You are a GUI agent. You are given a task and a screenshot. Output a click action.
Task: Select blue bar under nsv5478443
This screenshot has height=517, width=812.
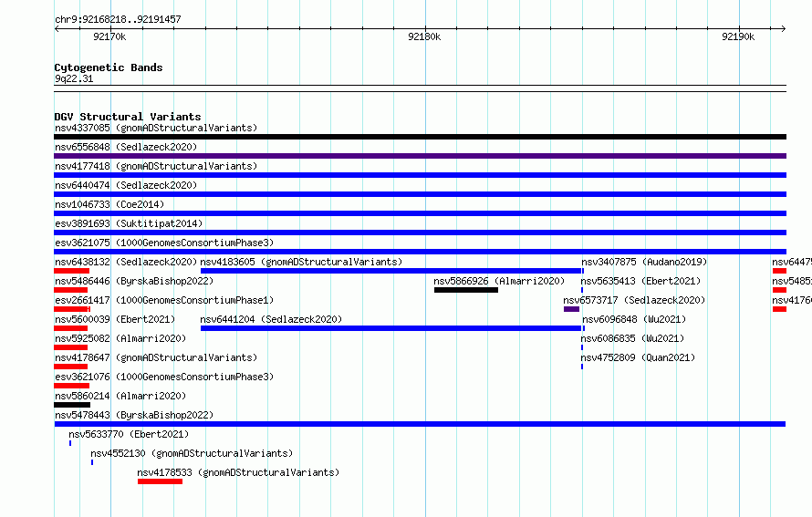coord(420,424)
